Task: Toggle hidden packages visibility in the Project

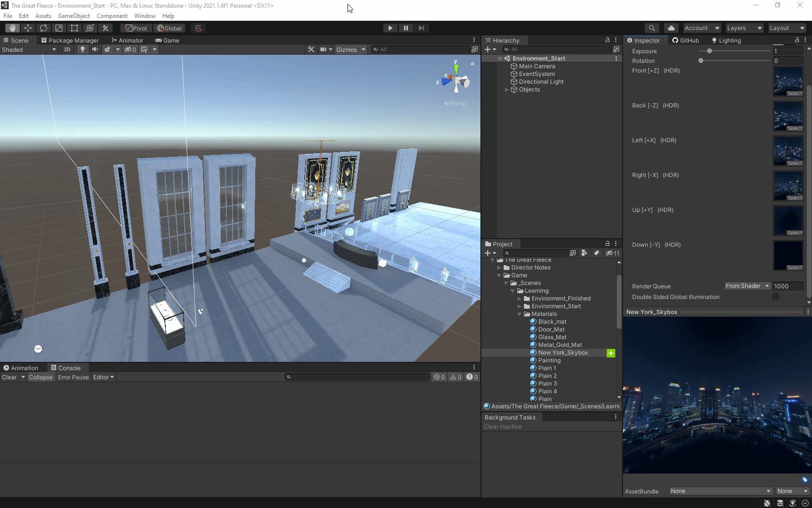Action: [x=612, y=253]
